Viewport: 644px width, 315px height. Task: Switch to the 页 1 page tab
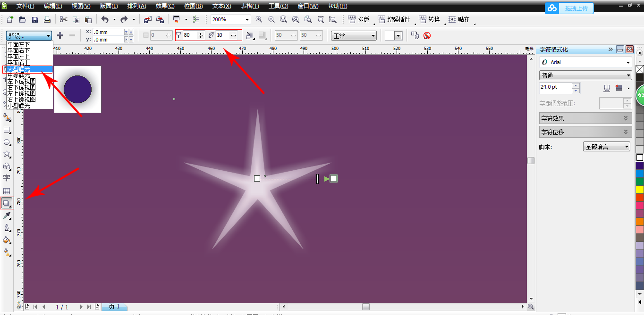114,307
